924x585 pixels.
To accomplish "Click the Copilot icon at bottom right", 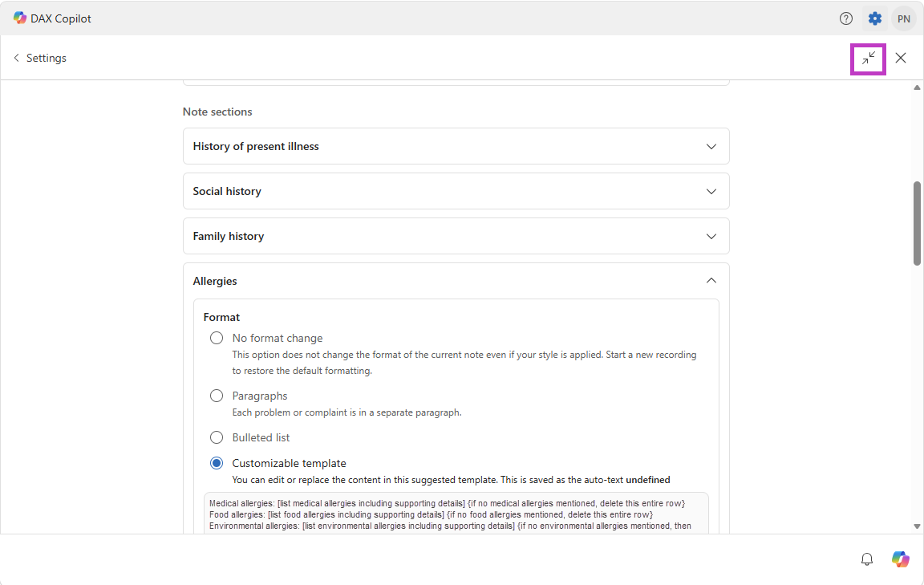I will [900, 559].
